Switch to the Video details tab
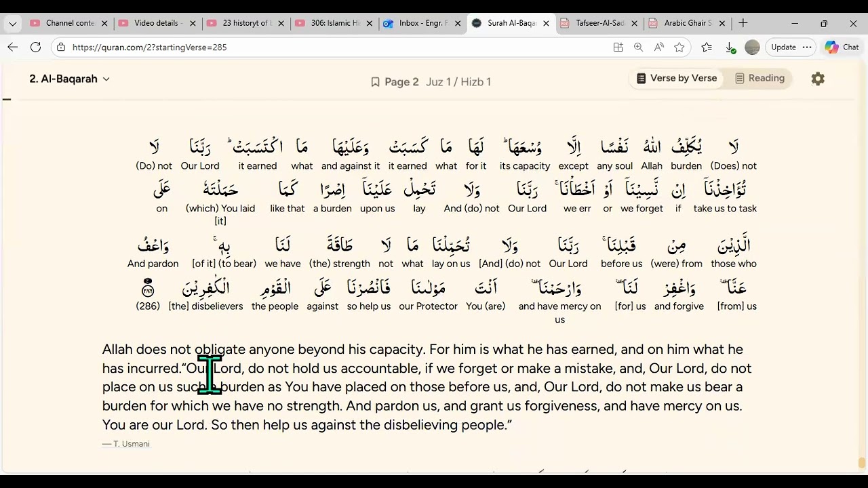This screenshot has width=868, height=488. [157, 23]
